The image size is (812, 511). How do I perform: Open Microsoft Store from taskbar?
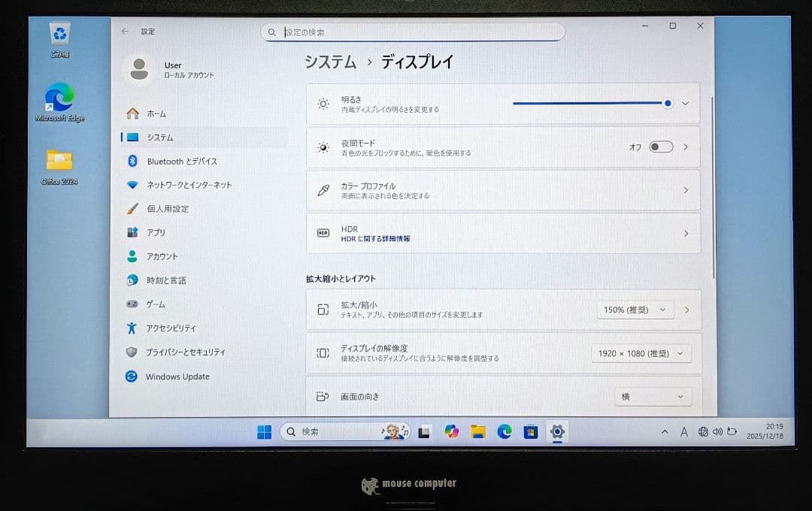point(531,432)
